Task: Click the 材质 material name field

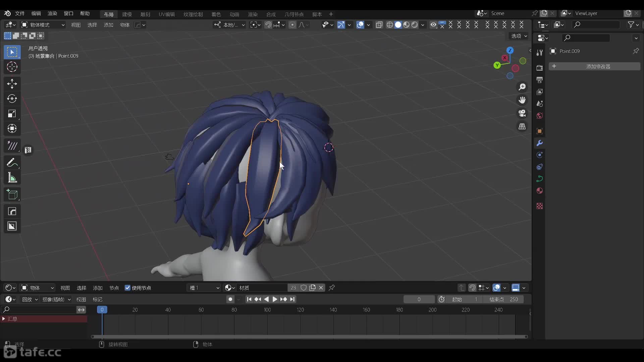Action: 262,288
